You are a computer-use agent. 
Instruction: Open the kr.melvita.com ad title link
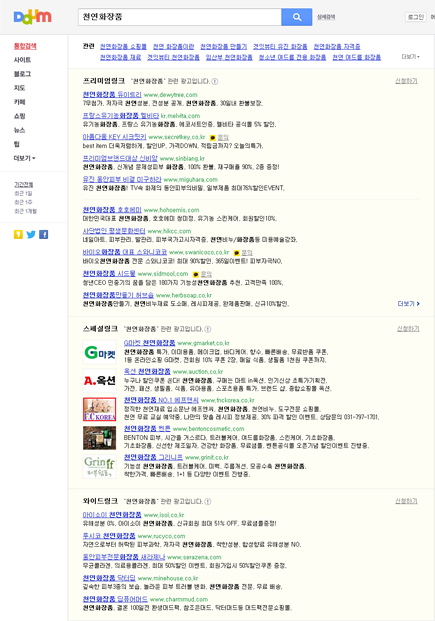pos(121,116)
